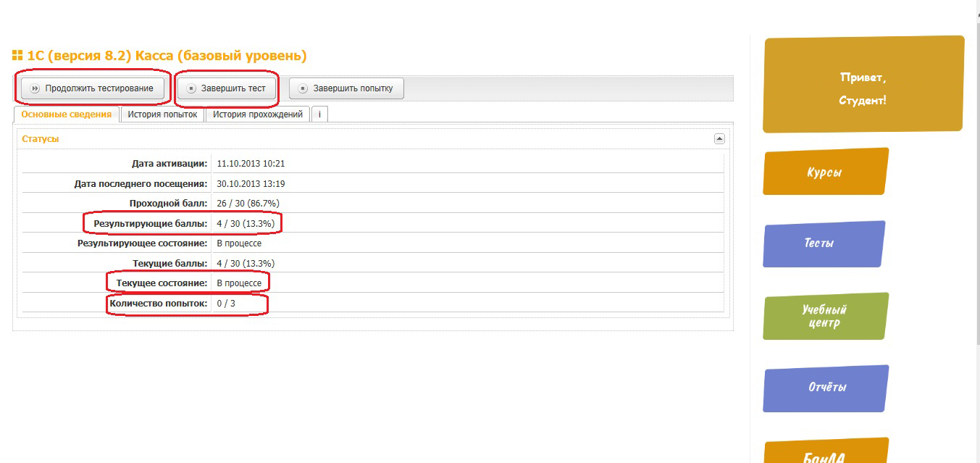The image size is (980, 463).
Task: Click the 'Дата последнего посещения:' label
Action: pyautogui.click(x=141, y=184)
